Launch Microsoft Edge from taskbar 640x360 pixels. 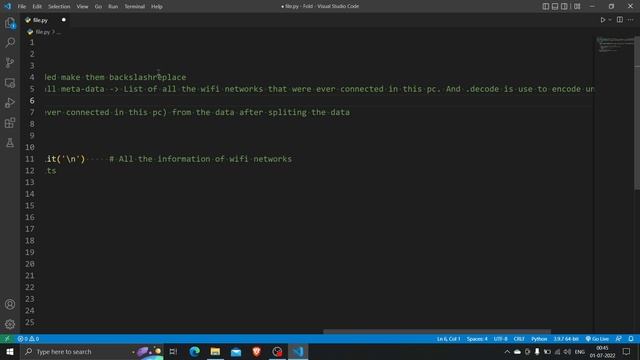[x=195, y=351]
